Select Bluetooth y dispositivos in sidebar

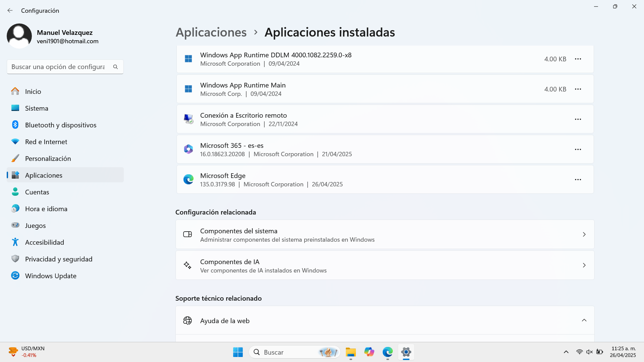coord(61,125)
